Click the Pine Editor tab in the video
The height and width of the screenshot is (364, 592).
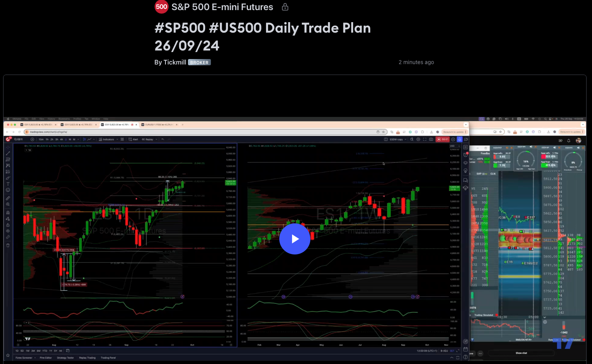point(45,358)
